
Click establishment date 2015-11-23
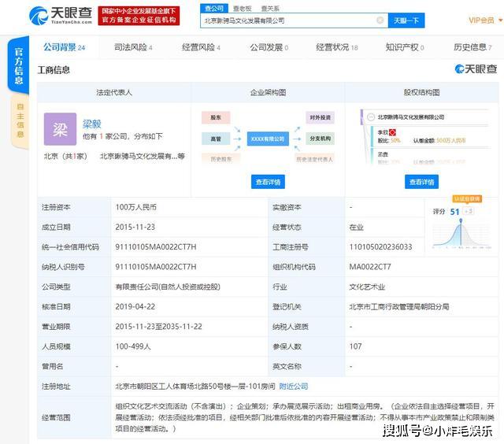click(135, 228)
